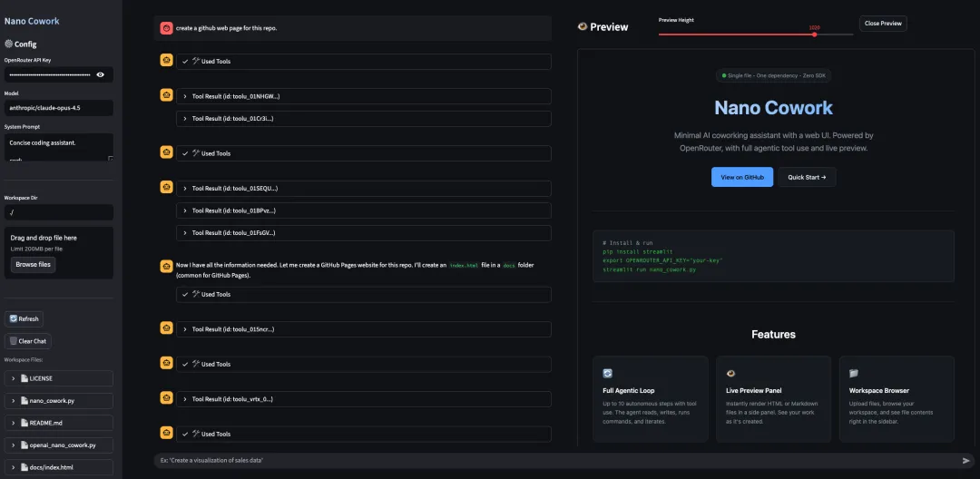Click the Workspace Browser folder icon

coord(854,374)
